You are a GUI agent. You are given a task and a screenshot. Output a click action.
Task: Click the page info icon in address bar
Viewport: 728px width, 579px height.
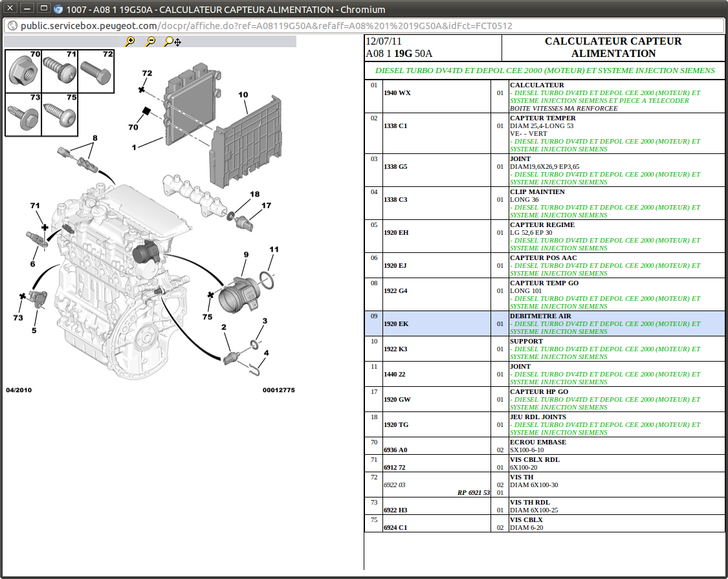(x=12, y=26)
